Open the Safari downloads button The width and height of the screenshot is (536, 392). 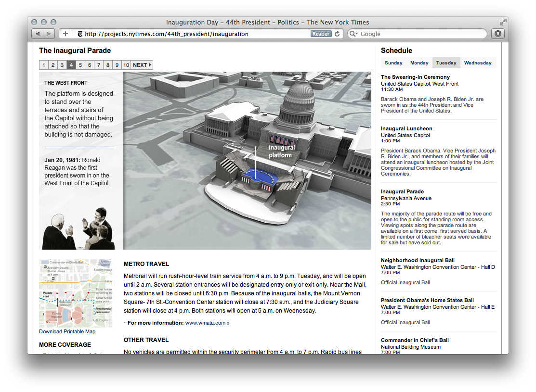pyautogui.click(x=497, y=34)
